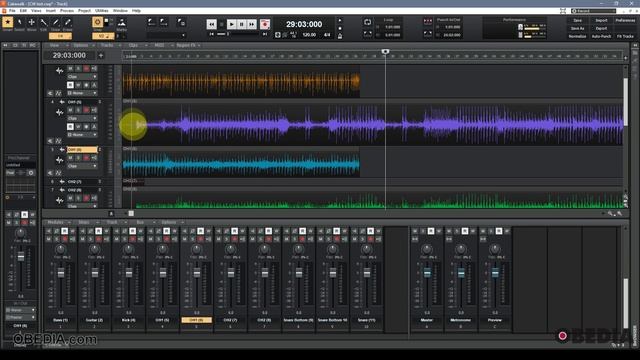Select the Smart tool star icon
This screenshot has width=640, height=360.
pyautogui.click(x=7, y=22)
